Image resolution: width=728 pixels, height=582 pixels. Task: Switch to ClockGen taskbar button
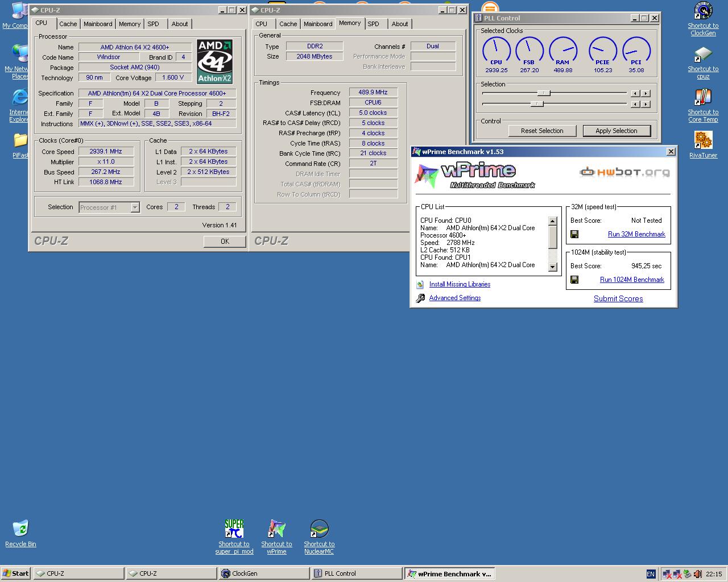click(x=264, y=573)
